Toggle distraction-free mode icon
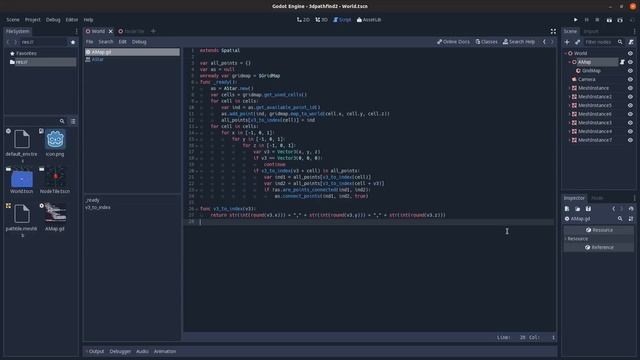The image size is (640, 360). coord(553,31)
